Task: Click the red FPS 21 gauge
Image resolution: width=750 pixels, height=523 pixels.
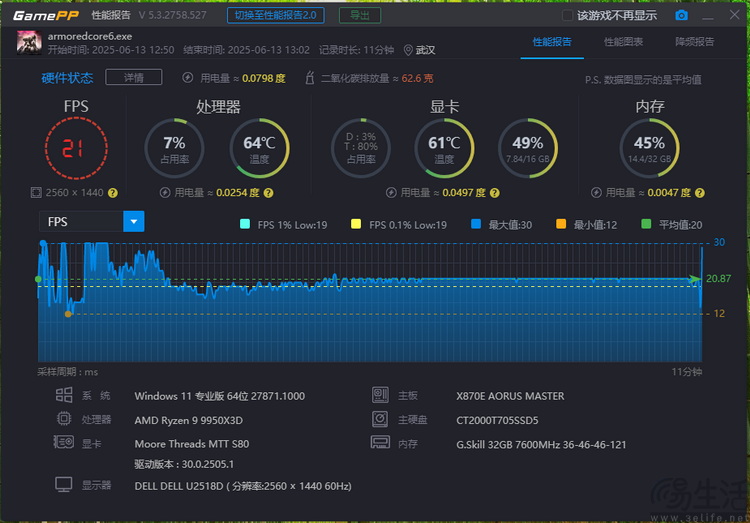Action: [x=76, y=148]
